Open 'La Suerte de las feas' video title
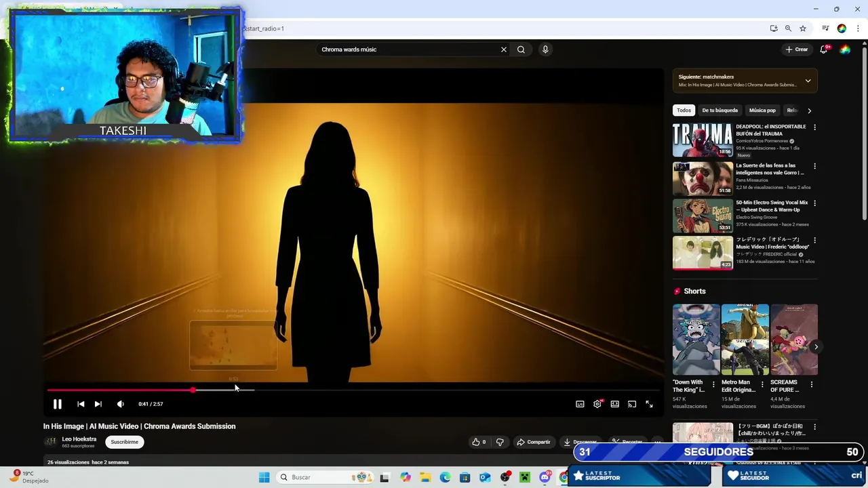868x488 pixels. tap(770, 169)
